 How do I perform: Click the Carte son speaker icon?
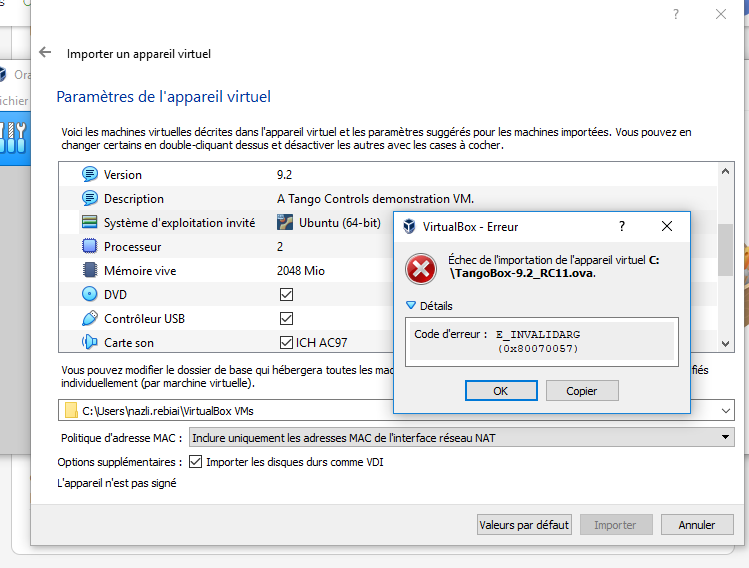coord(89,342)
